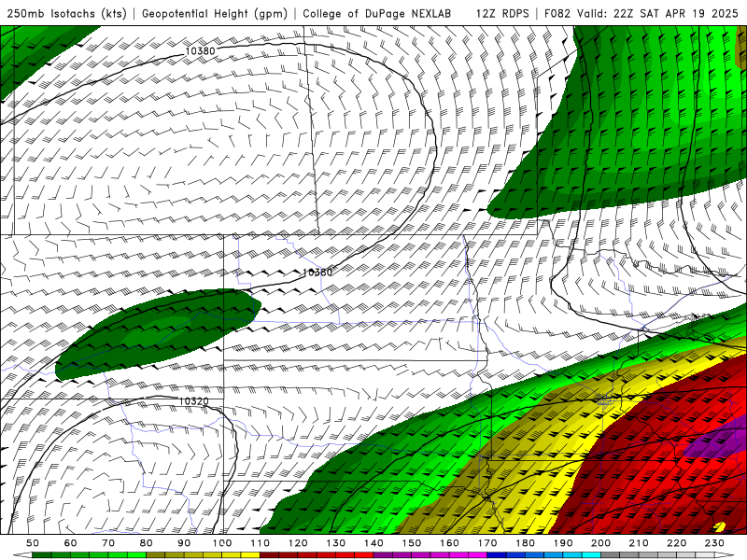Select the 180 value on the color scale

(525, 543)
